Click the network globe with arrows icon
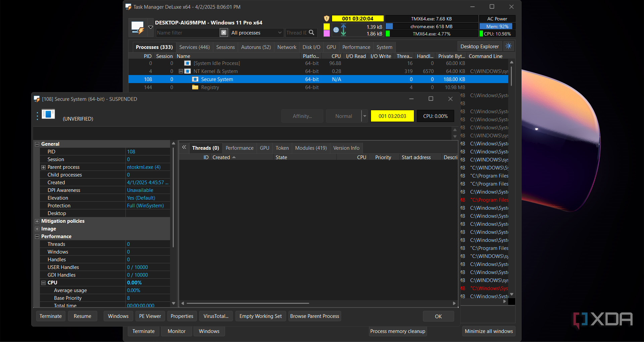Screen dimensions: 644x342 339,30
